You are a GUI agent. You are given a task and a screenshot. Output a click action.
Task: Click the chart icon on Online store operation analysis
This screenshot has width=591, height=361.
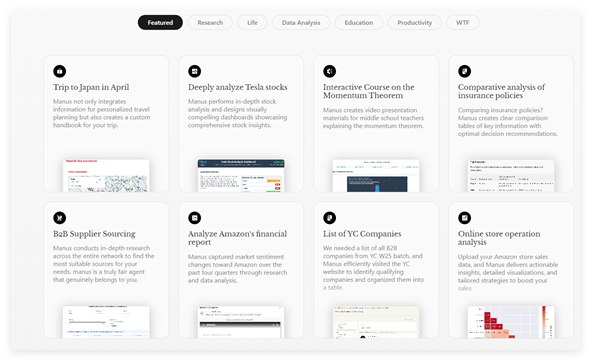pos(464,218)
